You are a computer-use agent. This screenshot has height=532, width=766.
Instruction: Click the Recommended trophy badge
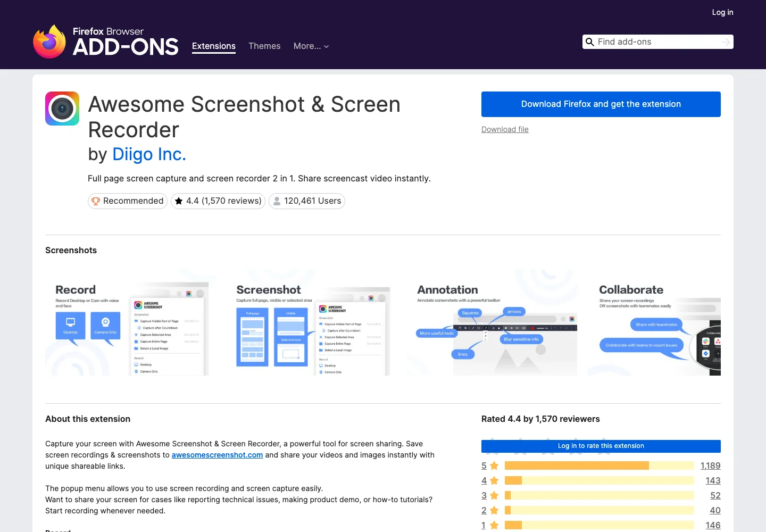128,201
